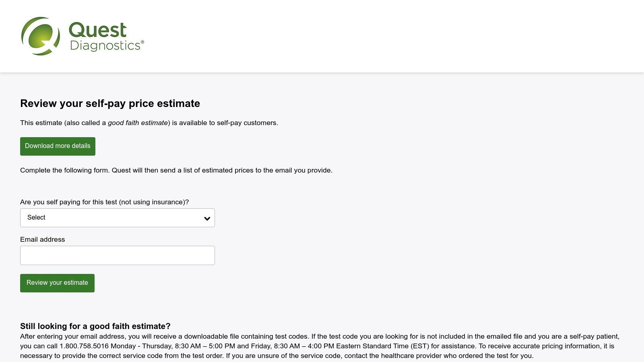Viewport: 644px width, 362px height.
Task: Click the "Complete the following form" instruction text
Action: pos(176,170)
